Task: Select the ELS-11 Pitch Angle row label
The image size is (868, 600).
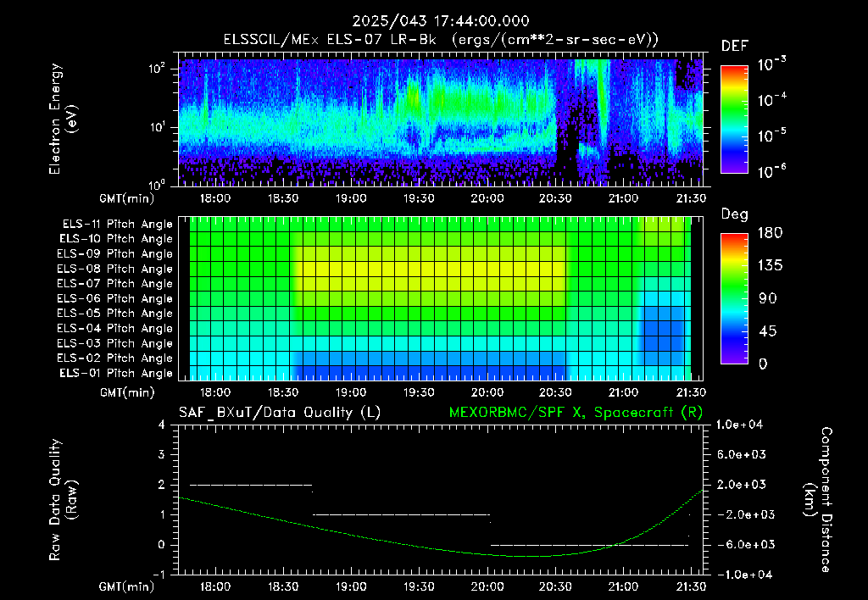Action: (117, 225)
